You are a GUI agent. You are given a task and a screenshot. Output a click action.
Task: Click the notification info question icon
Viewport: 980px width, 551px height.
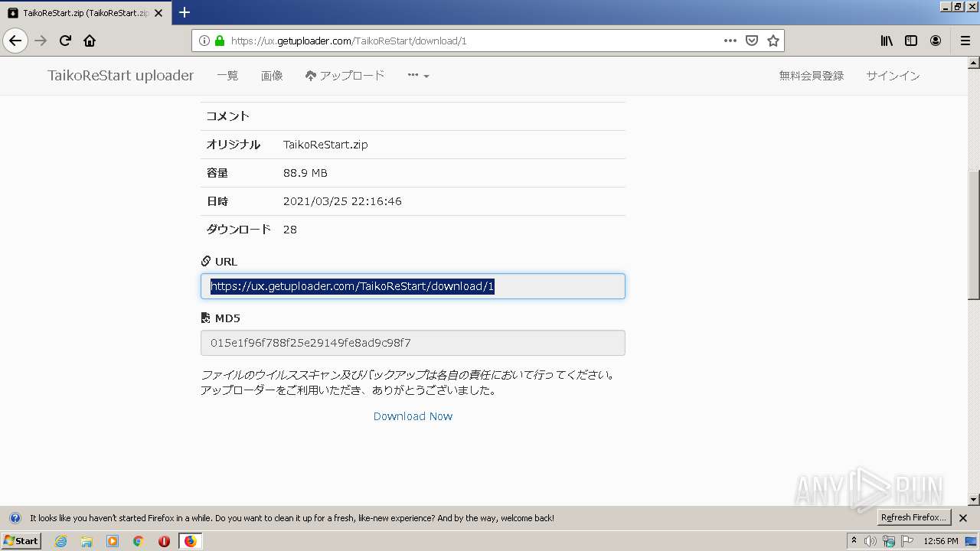coord(15,518)
